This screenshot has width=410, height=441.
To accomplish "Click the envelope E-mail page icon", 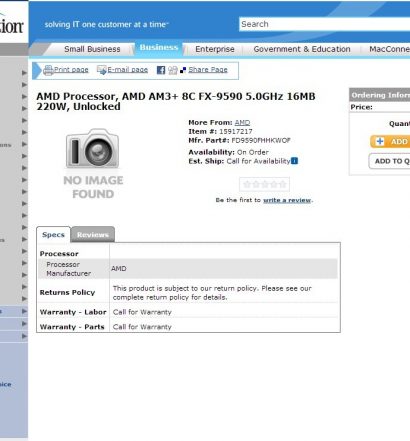I will (101, 70).
